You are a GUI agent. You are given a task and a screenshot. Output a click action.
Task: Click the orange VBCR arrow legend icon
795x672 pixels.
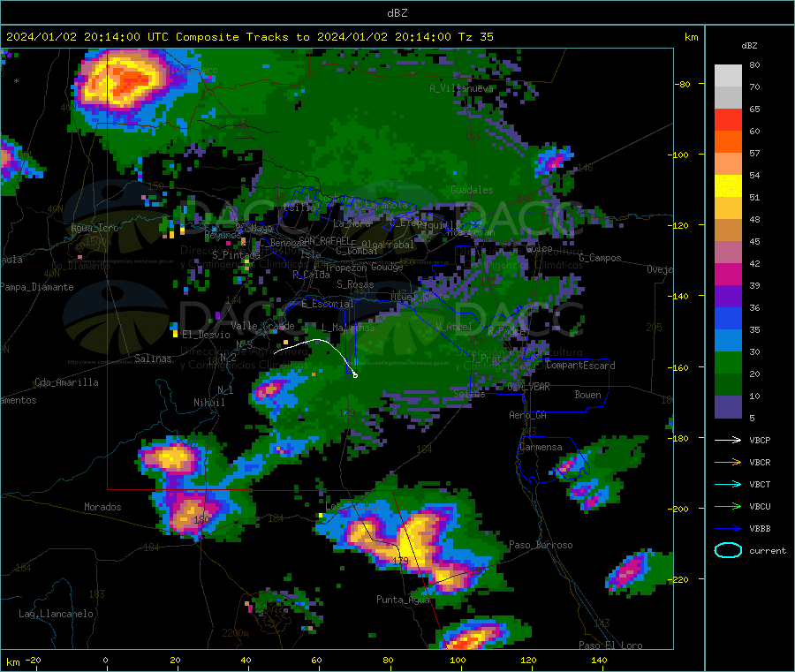[728, 462]
